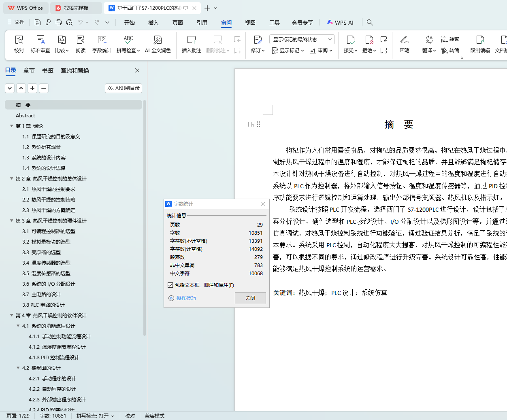Click 比较 compare documents icon
The image size is (507, 420).
click(x=62, y=44)
